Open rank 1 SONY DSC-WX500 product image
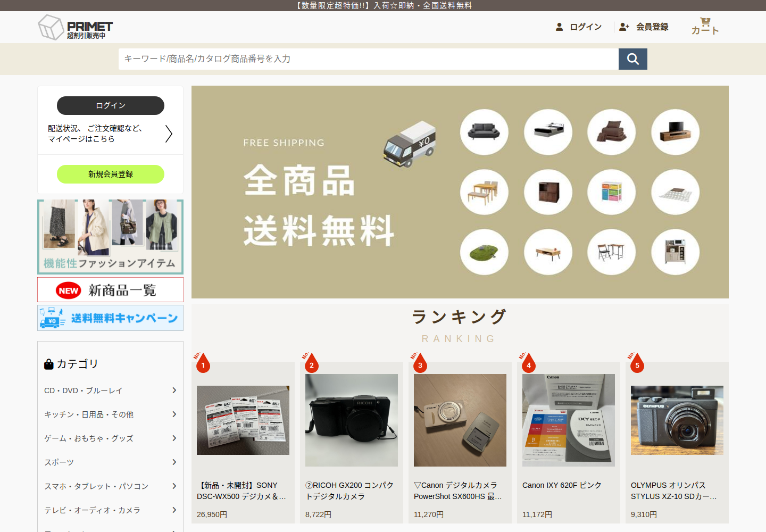The image size is (766, 532). pyautogui.click(x=243, y=420)
